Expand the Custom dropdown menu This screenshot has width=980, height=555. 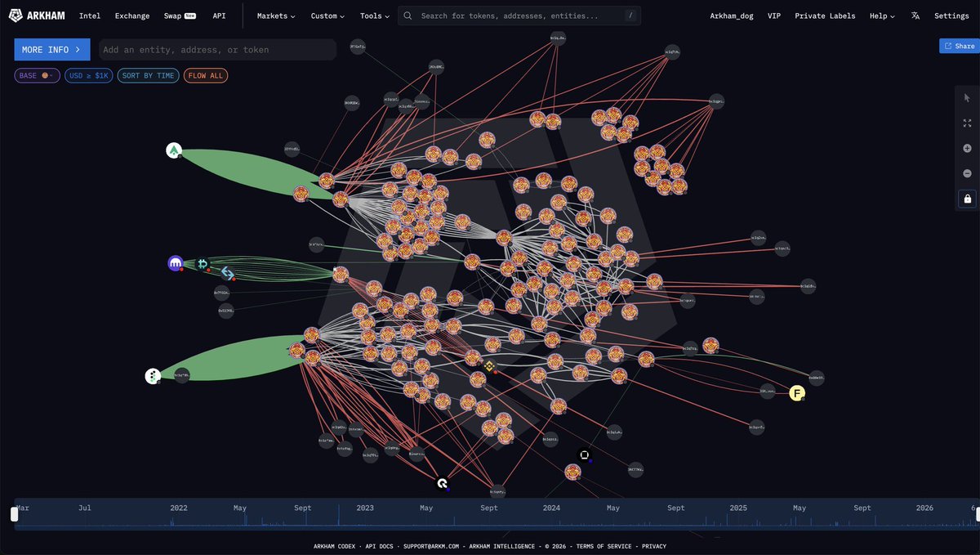click(x=327, y=16)
